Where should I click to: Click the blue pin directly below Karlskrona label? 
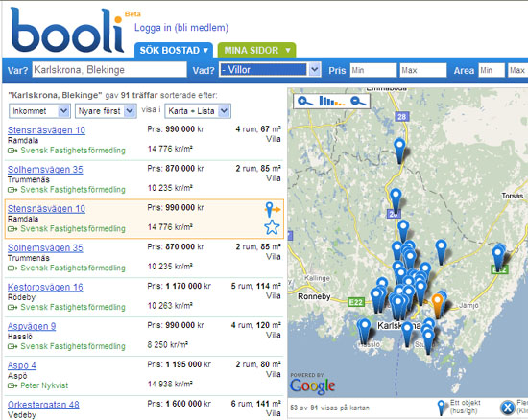click(407, 334)
